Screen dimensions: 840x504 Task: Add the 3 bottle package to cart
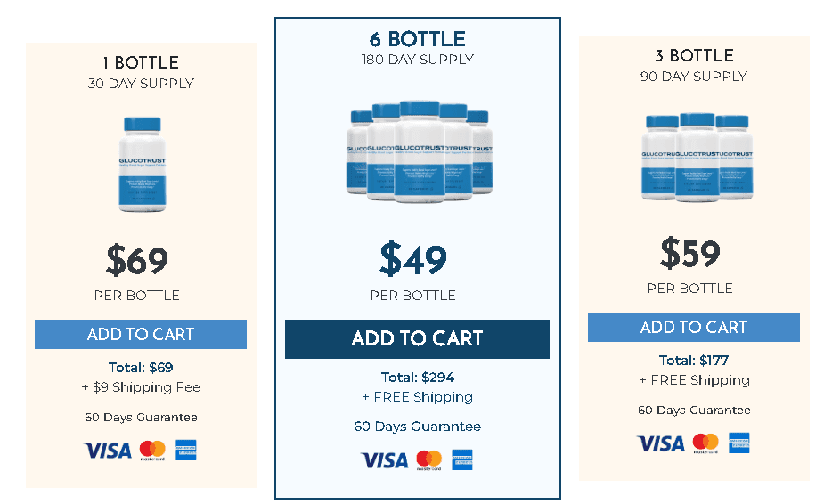pos(693,327)
